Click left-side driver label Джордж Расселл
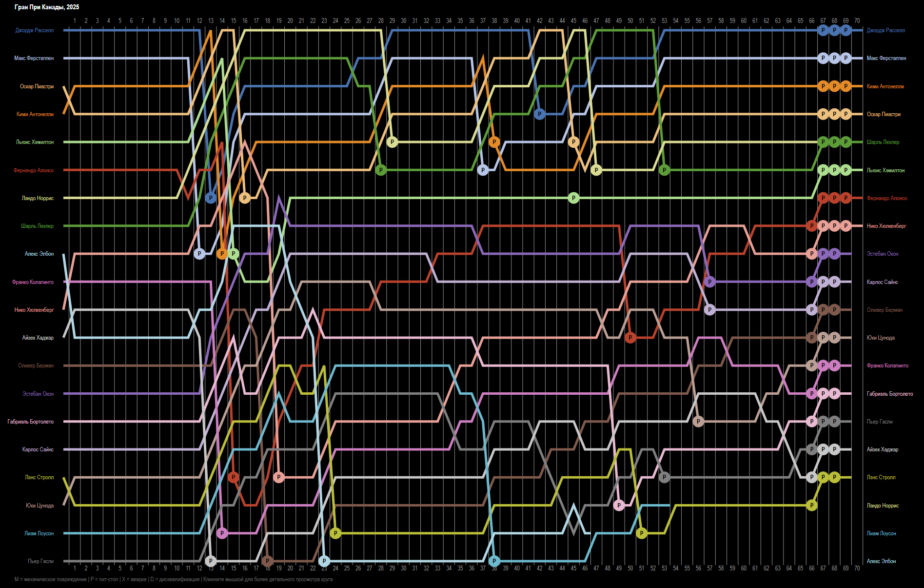 tap(35, 30)
